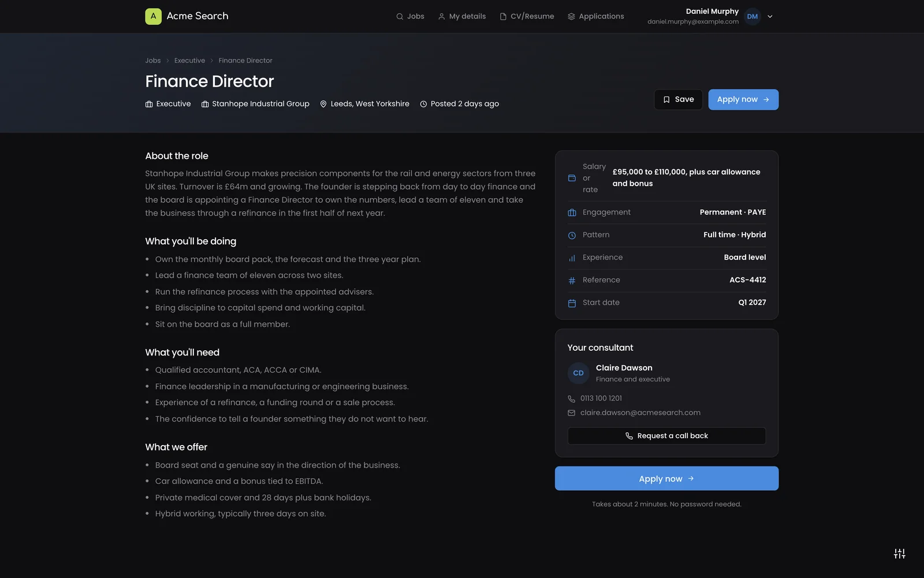The width and height of the screenshot is (924, 578).
Task: Click the Engagement briefcase icon
Action: (572, 213)
